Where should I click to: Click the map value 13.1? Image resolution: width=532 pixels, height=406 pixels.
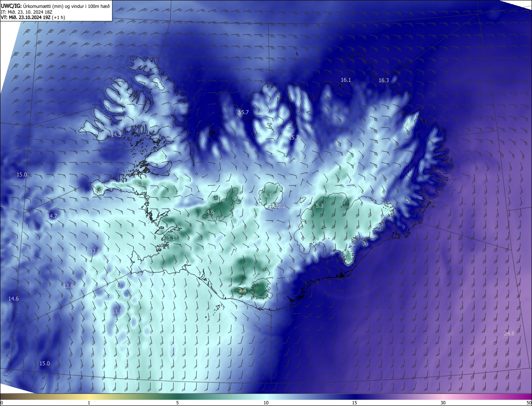coord(117,311)
